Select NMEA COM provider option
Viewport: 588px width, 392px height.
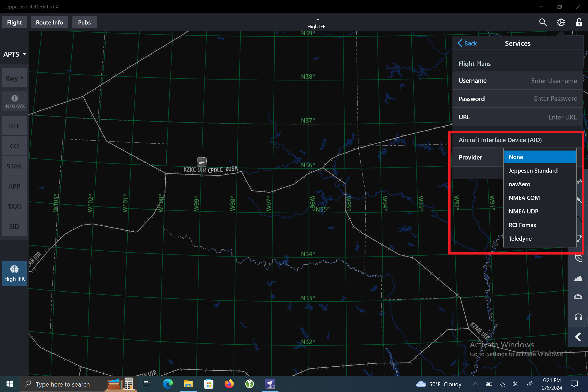(540, 198)
